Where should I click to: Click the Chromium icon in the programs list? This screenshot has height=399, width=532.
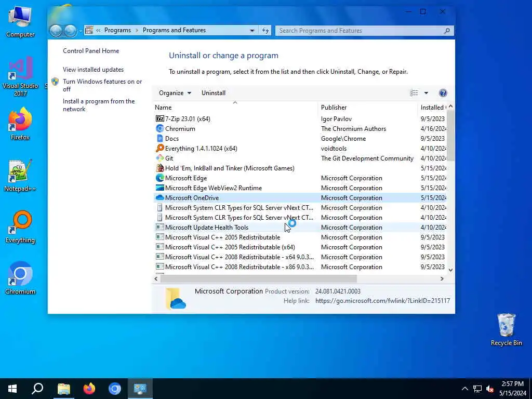159,129
